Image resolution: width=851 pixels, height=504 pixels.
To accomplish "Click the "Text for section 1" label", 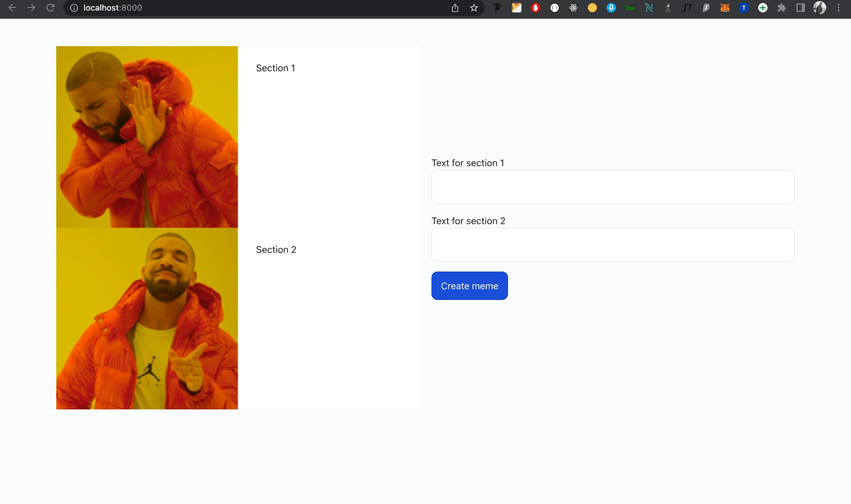I will coord(468,163).
